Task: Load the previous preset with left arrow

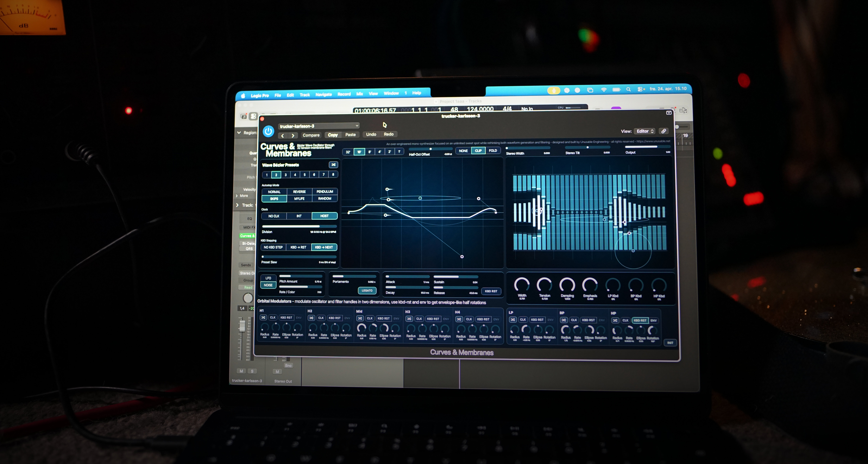Action: coord(283,135)
